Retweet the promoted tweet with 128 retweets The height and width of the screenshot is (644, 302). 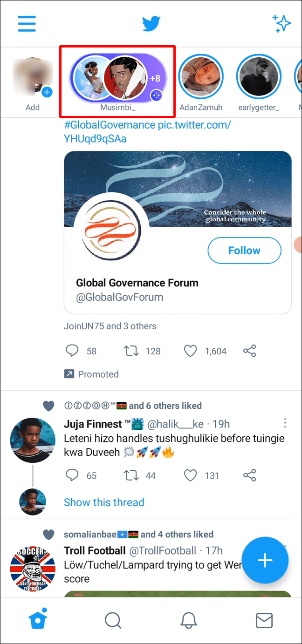coord(131,351)
